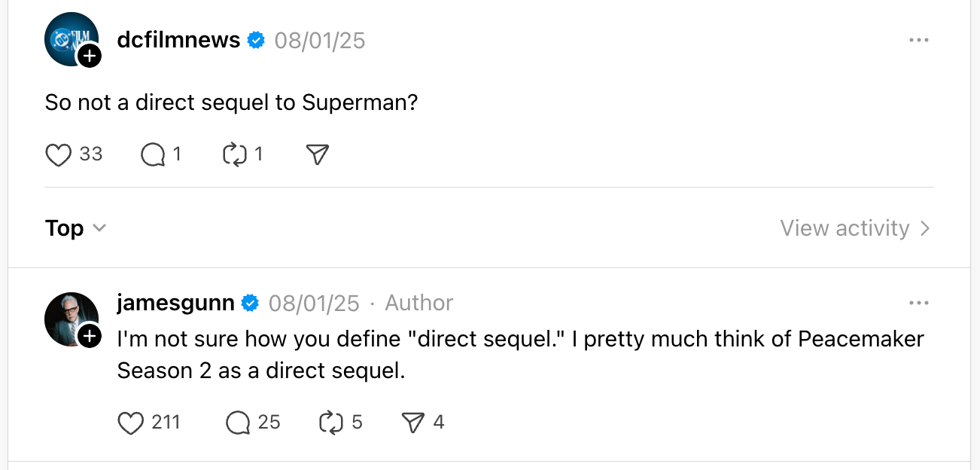
Task: Repost jamesgunn's reply
Action: pyautogui.click(x=331, y=423)
